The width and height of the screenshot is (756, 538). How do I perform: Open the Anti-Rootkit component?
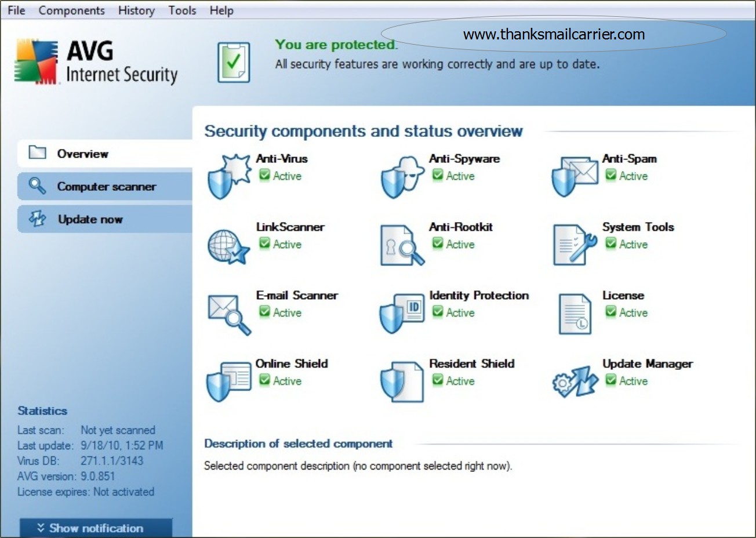pyautogui.click(x=402, y=245)
